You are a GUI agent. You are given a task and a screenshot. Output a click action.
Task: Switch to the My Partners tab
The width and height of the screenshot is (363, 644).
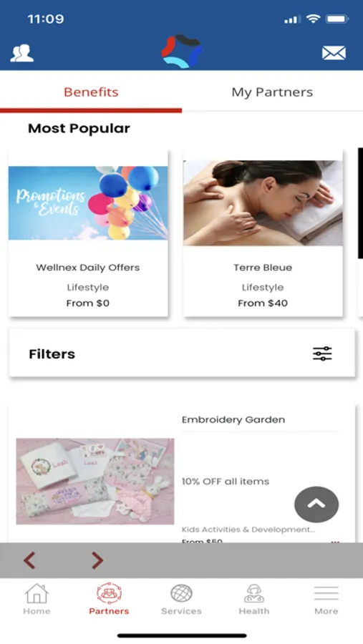272,92
